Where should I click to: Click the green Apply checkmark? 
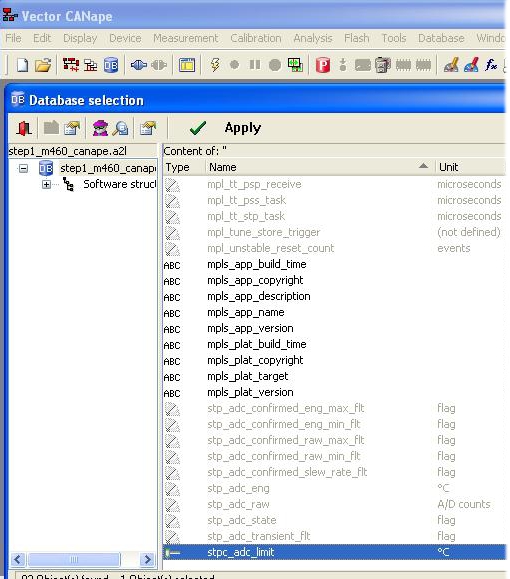[x=198, y=128]
